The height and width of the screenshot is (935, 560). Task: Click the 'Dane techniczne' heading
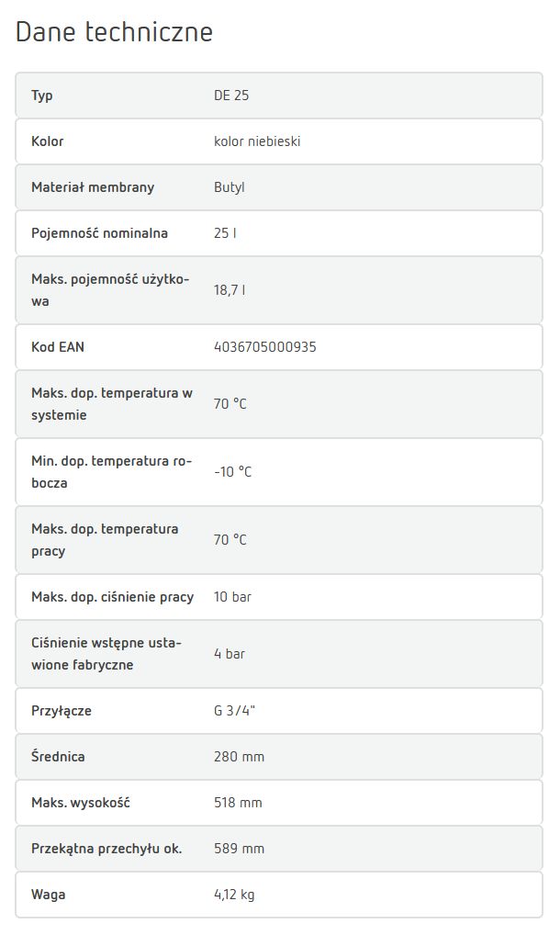coord(114,33)
